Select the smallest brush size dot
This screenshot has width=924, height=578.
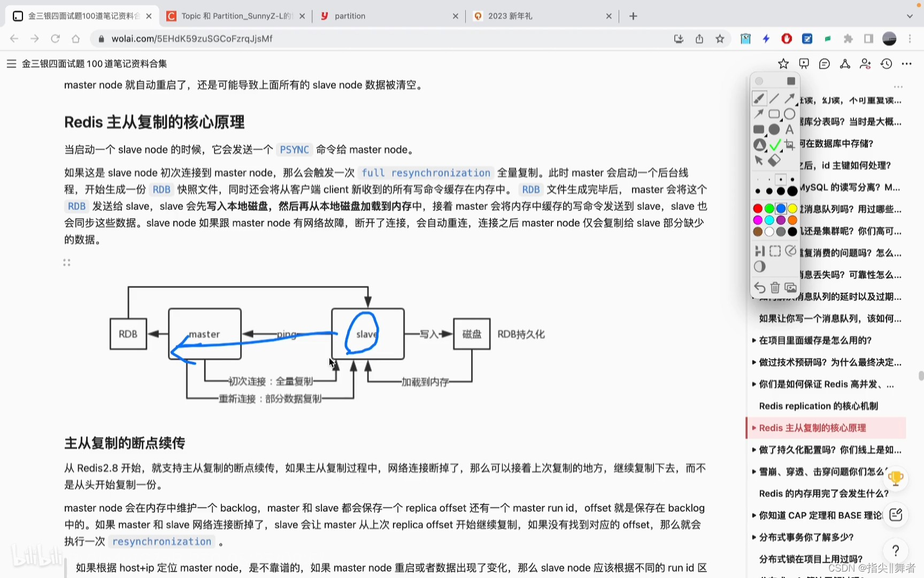758,180
